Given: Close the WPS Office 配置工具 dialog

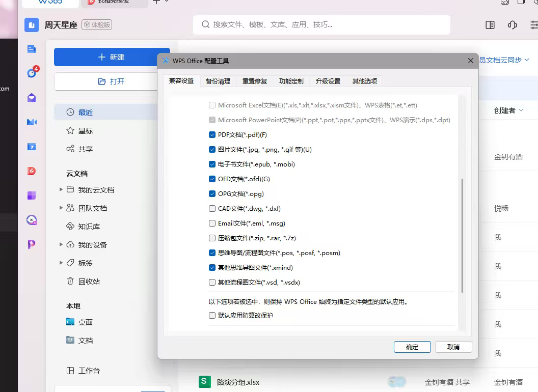Looking at the screenshot, I should (x=471, y=61).
